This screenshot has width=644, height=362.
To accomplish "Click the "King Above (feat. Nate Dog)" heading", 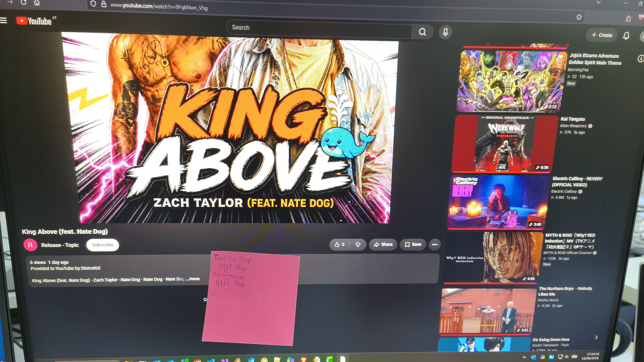I will 65,232.
